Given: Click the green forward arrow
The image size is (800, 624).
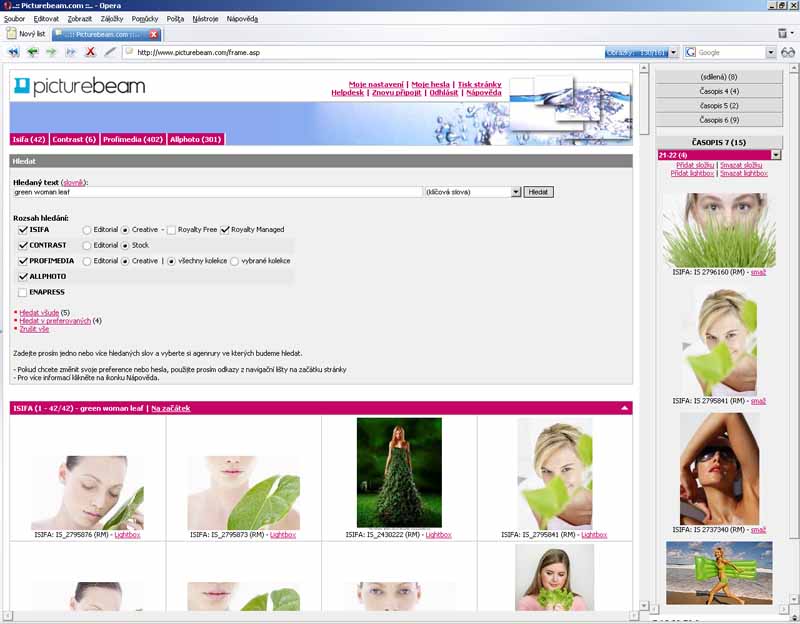Looking at the screenshot, I should [51, 52].
